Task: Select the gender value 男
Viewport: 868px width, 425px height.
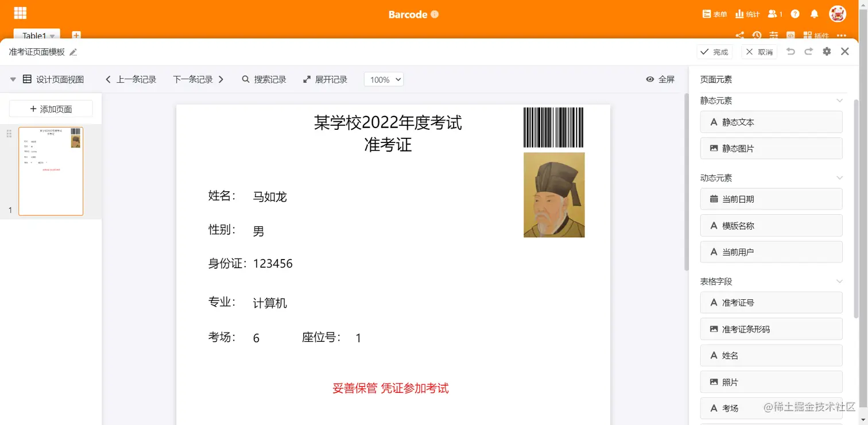Action: coord(259,231)
